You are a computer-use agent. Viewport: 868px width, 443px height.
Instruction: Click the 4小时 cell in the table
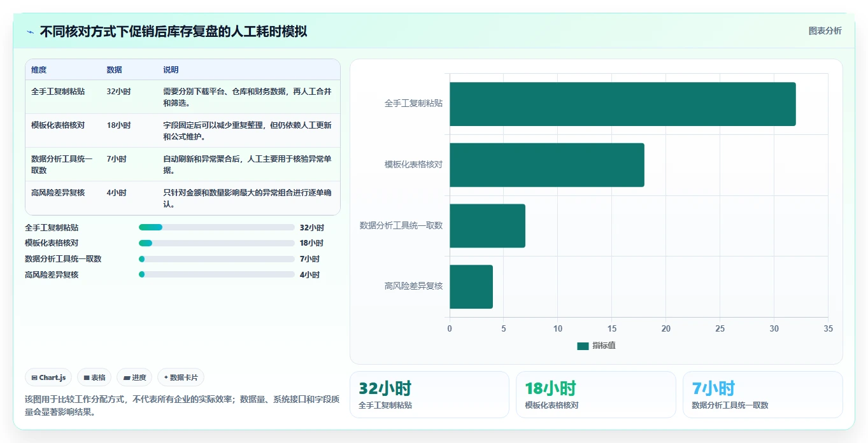pyautogui.click(x=117, y=193)
